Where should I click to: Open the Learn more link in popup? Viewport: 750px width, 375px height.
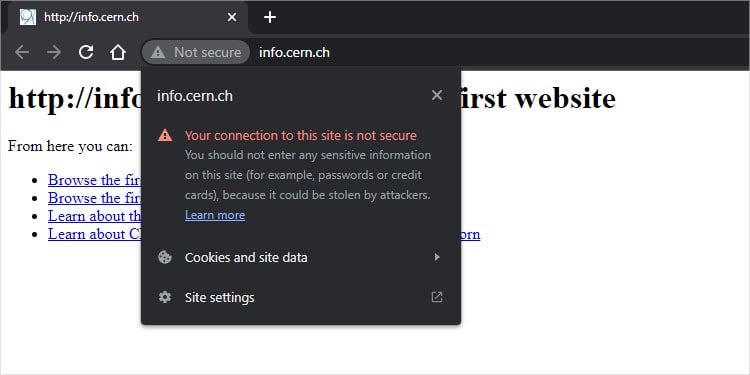click(x=215, y=215)
